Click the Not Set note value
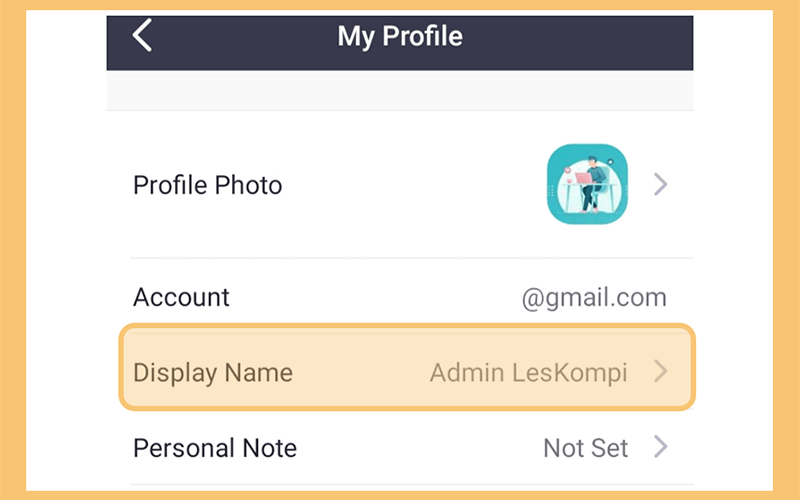The height and width of the screenshot is (500, 800). (586, 448)
